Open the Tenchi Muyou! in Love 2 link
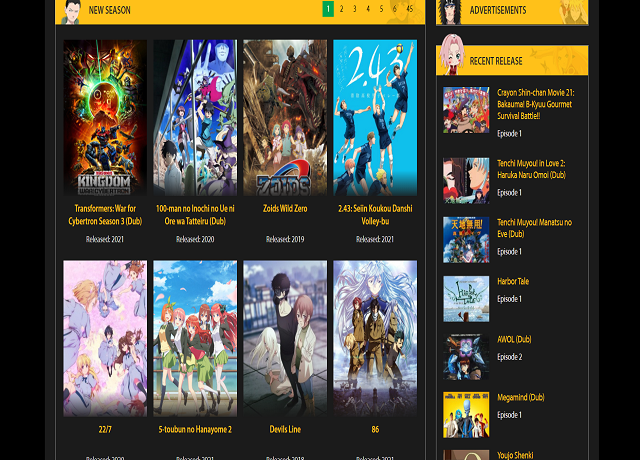 pos(531,168)
